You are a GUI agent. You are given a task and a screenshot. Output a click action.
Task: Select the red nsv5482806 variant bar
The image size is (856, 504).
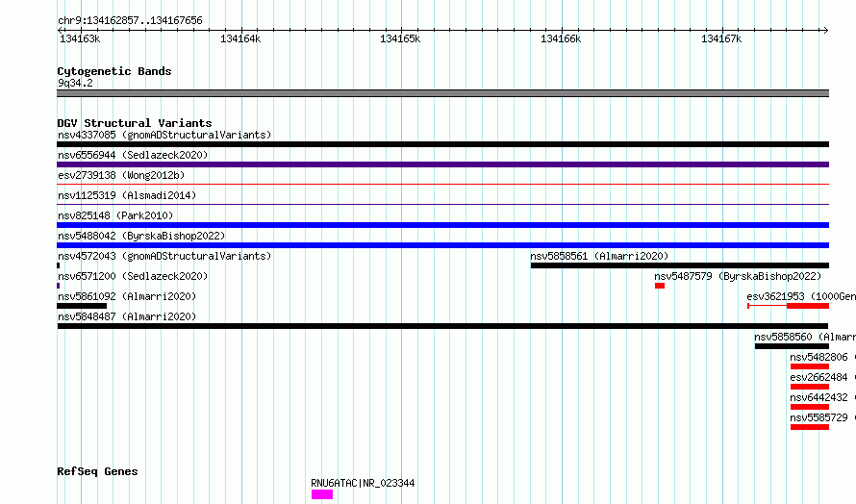[x=810, y=366]
